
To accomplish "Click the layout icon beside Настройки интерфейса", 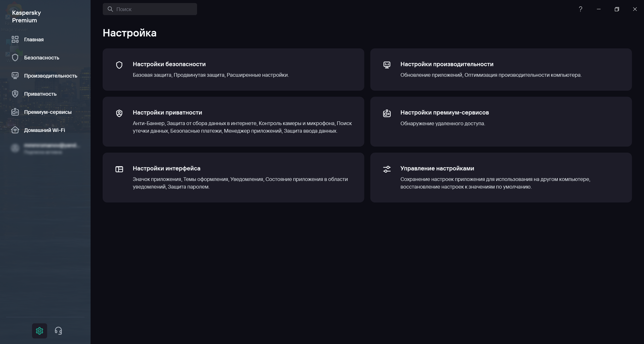I will click(119, 169).
